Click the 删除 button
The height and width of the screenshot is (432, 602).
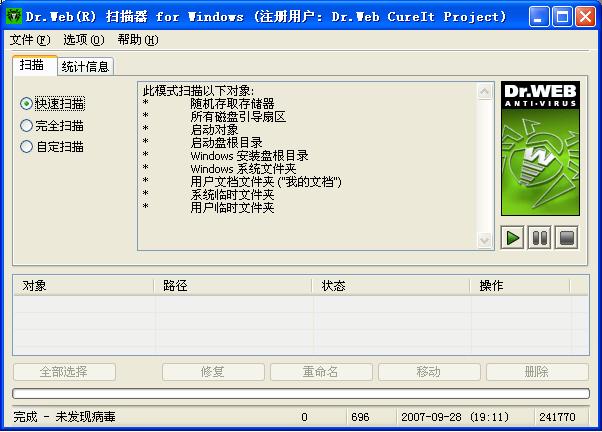point(537,372)
